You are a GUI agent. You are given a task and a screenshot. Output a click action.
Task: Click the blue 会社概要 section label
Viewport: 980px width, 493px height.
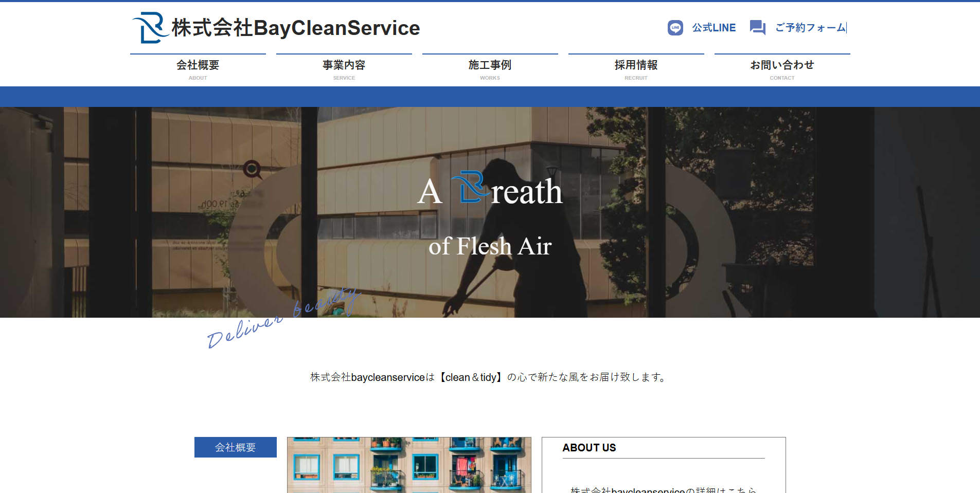[236, 447]
